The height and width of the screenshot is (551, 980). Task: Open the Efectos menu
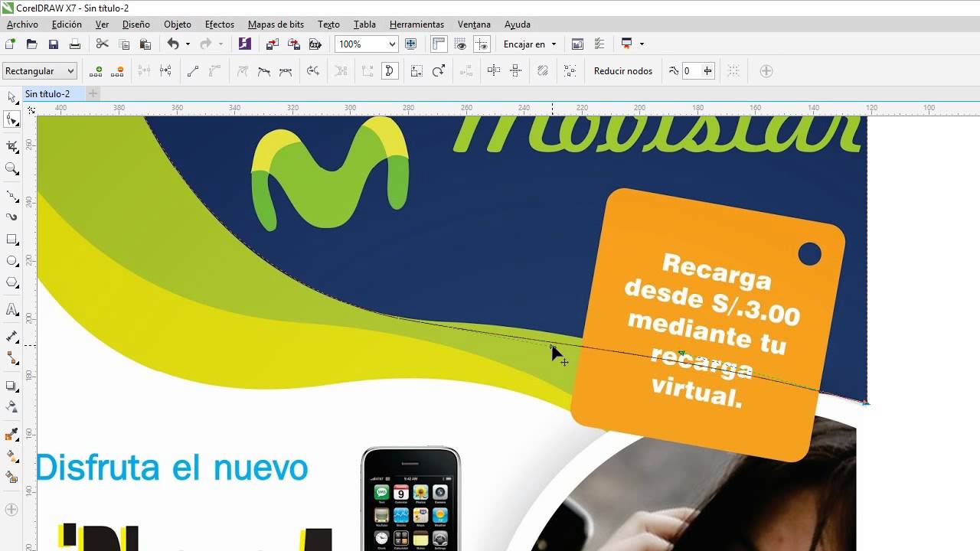click(x=219, y=24)
